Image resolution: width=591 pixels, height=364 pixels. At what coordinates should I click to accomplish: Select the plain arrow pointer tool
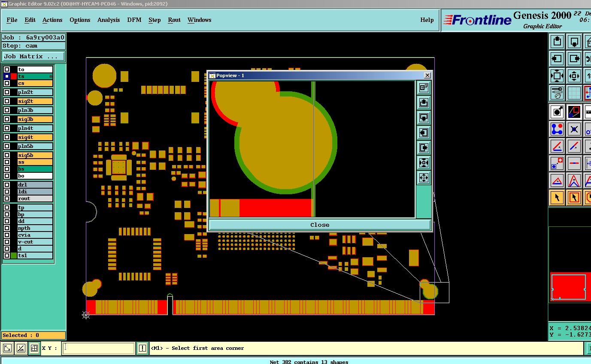click(557, 198)
